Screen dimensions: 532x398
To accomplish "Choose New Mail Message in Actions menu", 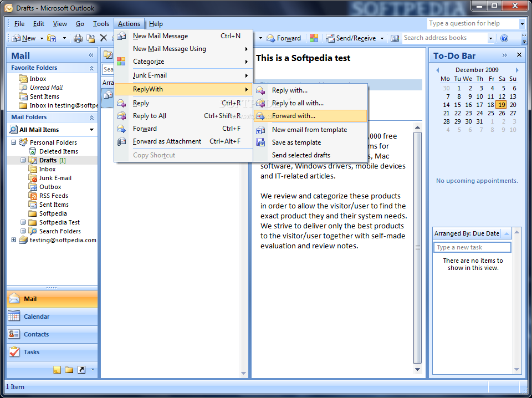I will (x=183, y=36).
